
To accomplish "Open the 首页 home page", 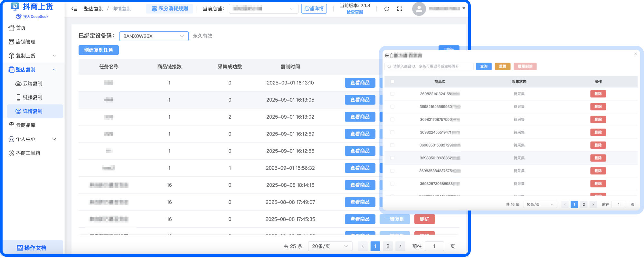I will pyautogui.click(x=21, y=28).
